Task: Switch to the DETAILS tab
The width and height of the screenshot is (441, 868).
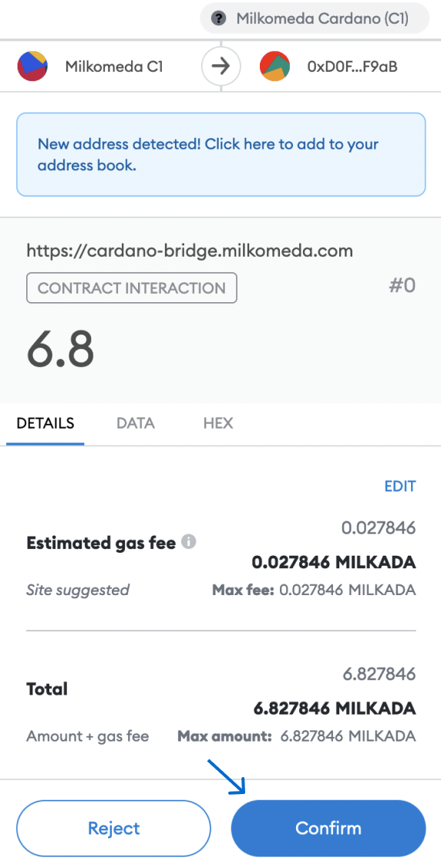Action: 45,423
